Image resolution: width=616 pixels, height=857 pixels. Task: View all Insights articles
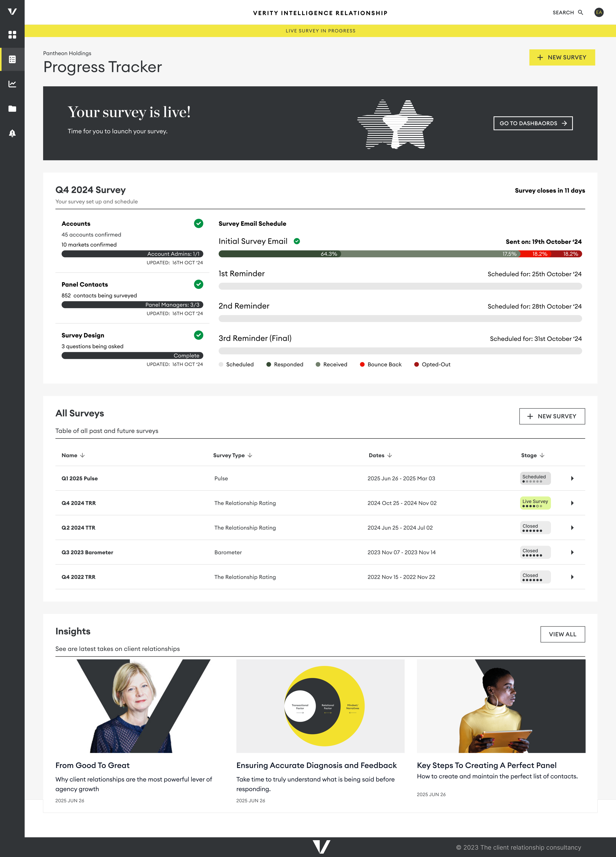click(x=562, y=634)
